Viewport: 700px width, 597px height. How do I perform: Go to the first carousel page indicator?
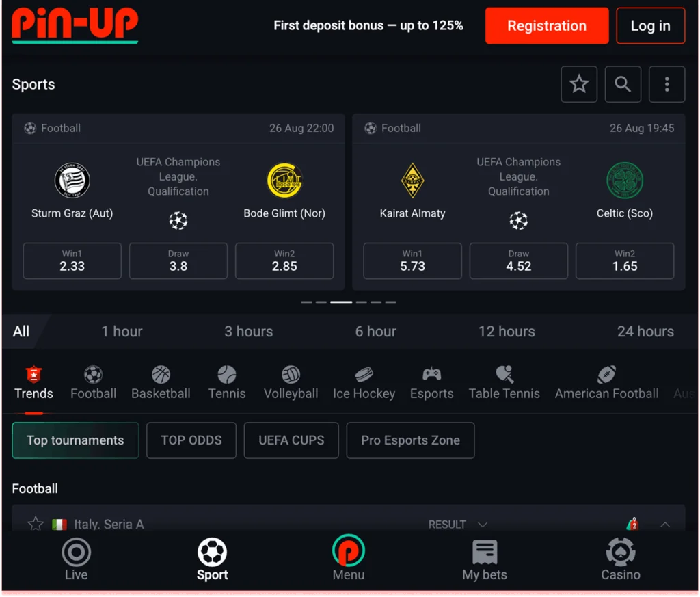tap(306, 302)
